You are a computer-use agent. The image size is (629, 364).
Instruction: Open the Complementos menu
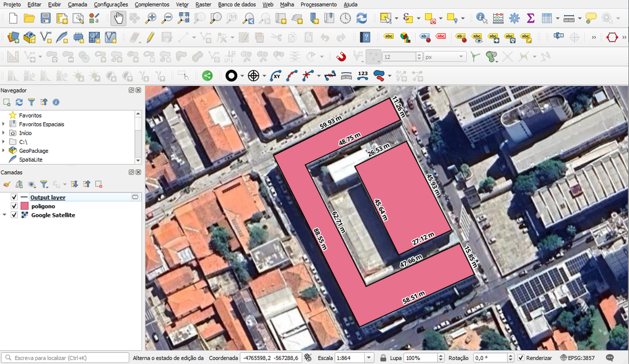point(152,5)
